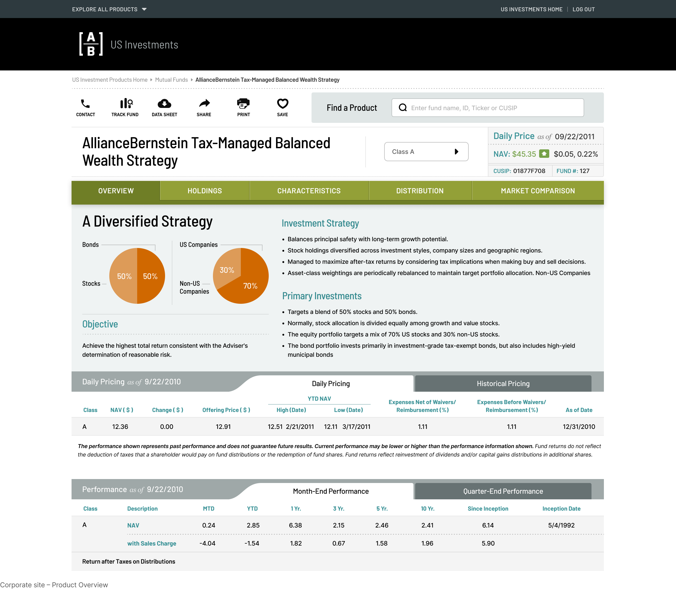Click the Log Out link
676x616 pixels.
583,9
